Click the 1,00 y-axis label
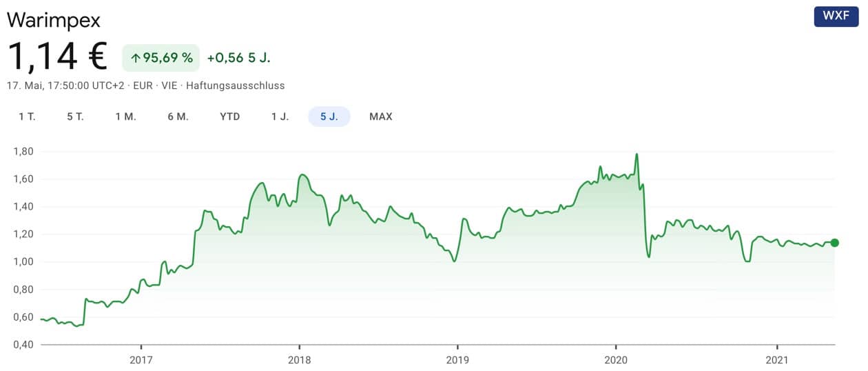Image resolution: width=868 pixels, height=371 pixels. pos(23,262)
